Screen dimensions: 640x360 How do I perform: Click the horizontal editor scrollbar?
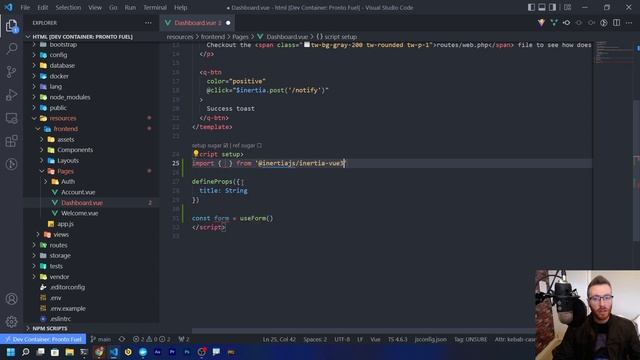click(x=363, y=331)
